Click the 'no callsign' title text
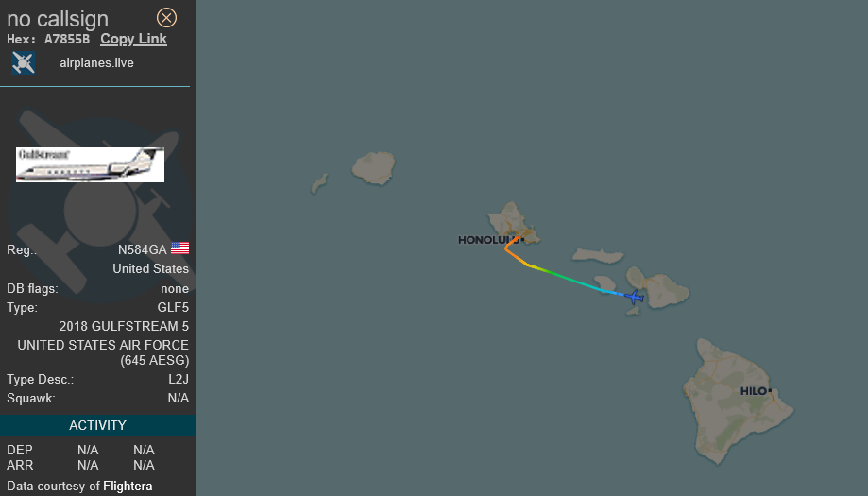This screenshot has height=496, width=868. 58,19
